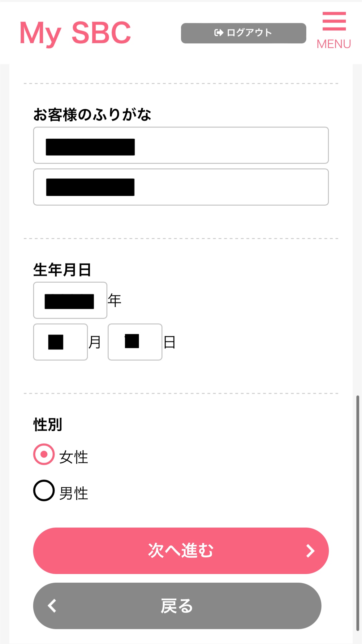Click the right chevron on 次へ進む
362x644 pixels.
[310, 551]
